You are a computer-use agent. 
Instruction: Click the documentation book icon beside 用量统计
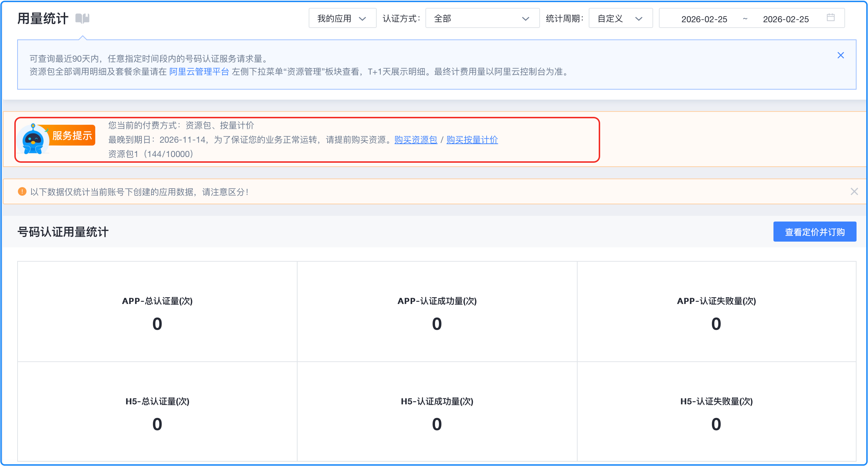pos(82,18)
